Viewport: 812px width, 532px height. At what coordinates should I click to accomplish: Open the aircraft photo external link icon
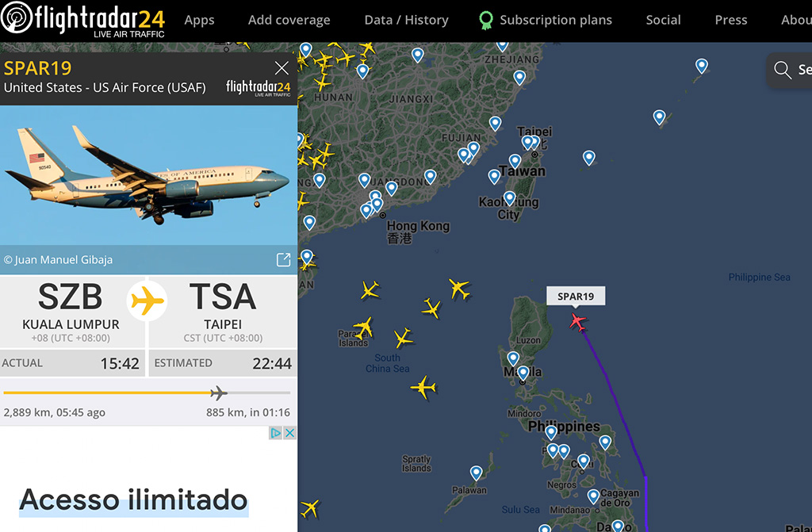[x=283, y=259]
